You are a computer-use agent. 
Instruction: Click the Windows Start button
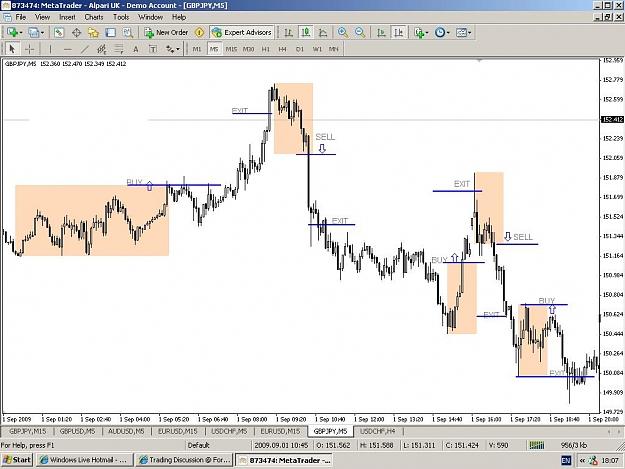click(x=17, y=460)
